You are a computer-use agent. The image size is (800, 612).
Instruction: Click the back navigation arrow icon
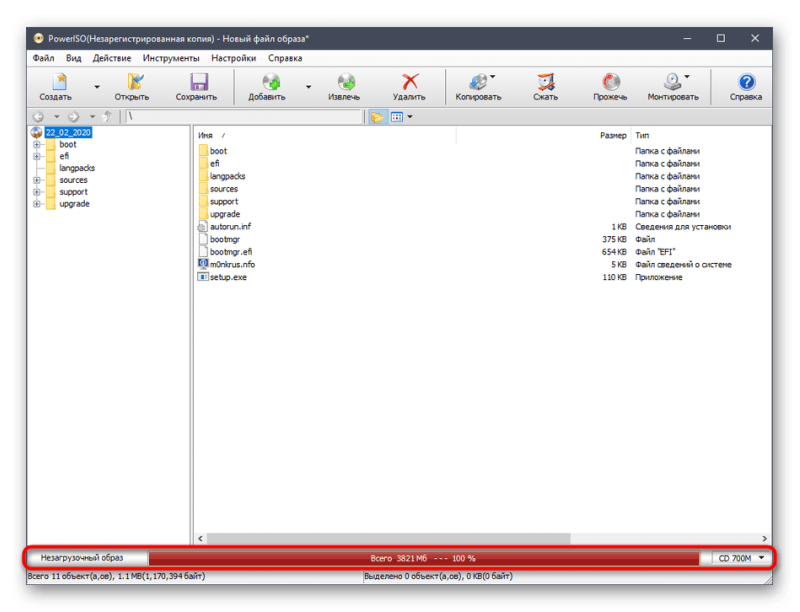[38, 117]
